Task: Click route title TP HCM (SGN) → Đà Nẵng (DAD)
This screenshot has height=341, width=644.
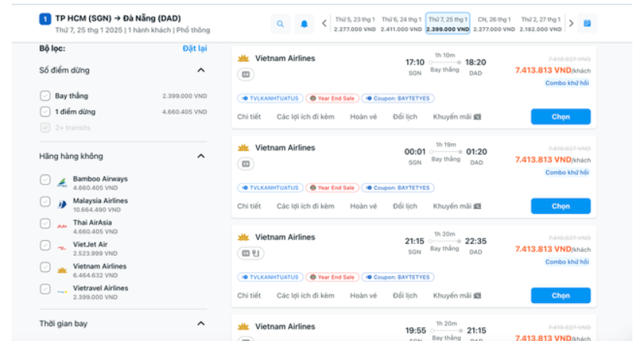Action: coord(118,19)
